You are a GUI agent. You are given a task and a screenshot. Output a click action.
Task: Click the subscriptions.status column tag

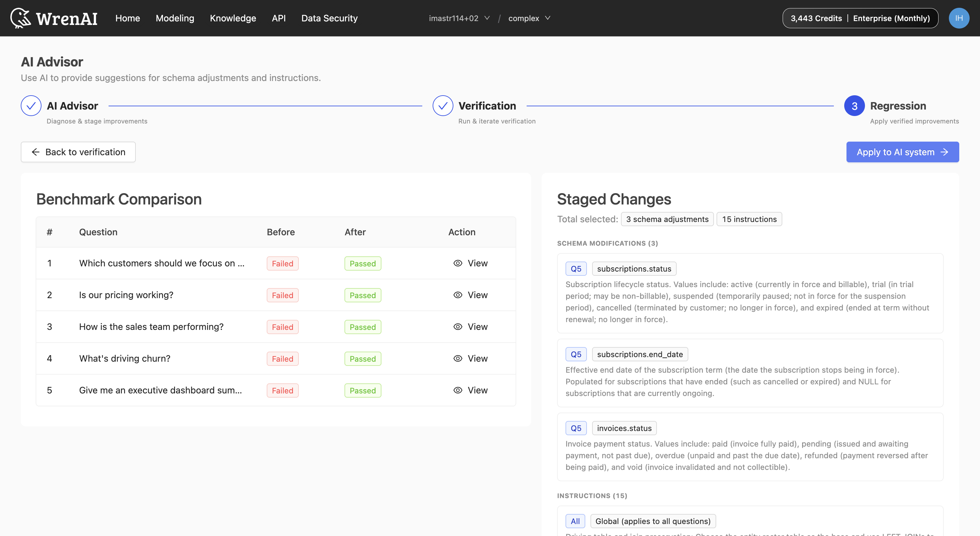tap(634, 269)
